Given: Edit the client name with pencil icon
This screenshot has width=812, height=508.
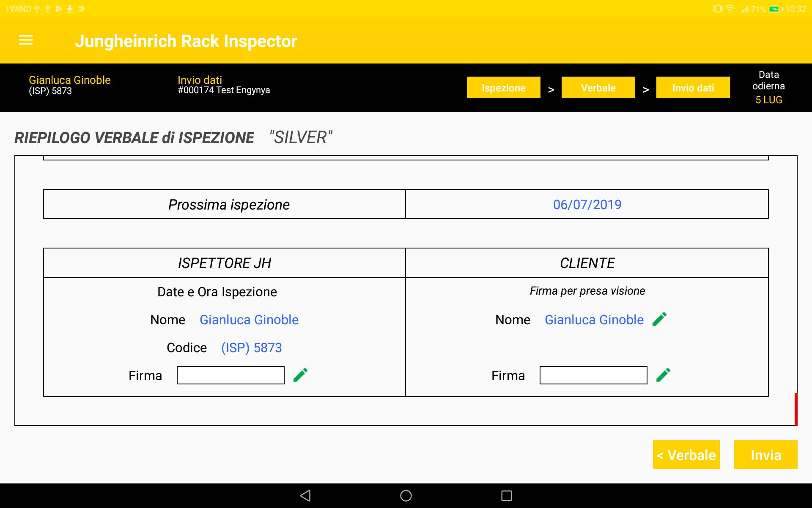Looking at the screenshot, I should (x=659, y=319).
